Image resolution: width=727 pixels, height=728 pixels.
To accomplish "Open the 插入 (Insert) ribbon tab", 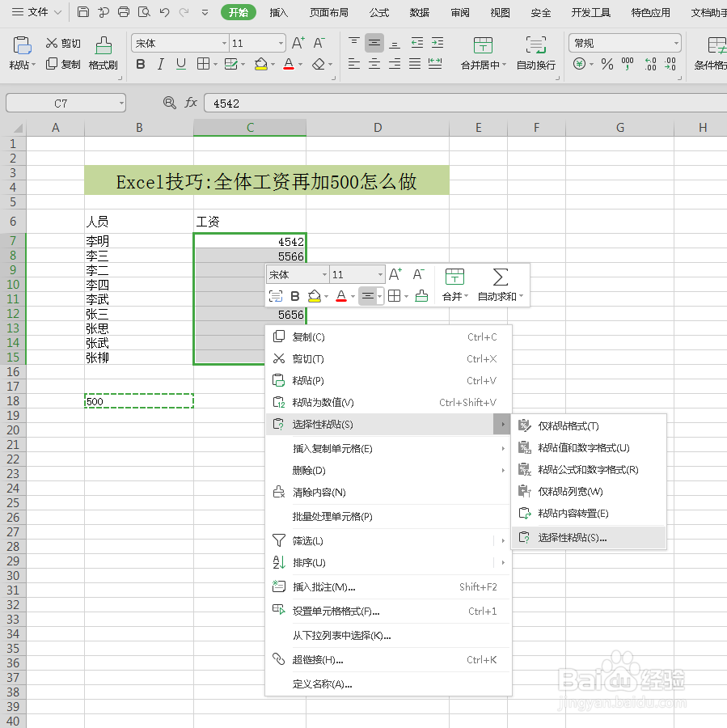I will pyautogui.click(x=279, y=12).
